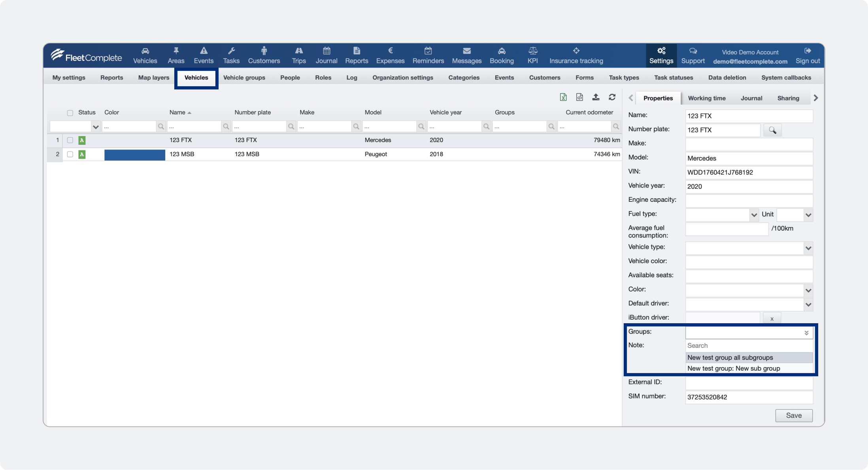Tick the checkbox for 123 MSB row

click(x=70, y=154)
